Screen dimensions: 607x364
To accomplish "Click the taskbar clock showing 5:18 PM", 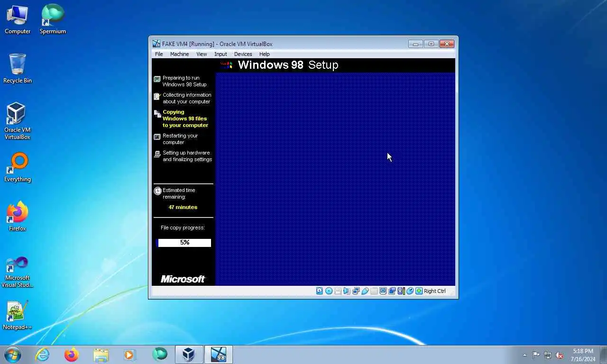I will [583, 355].
